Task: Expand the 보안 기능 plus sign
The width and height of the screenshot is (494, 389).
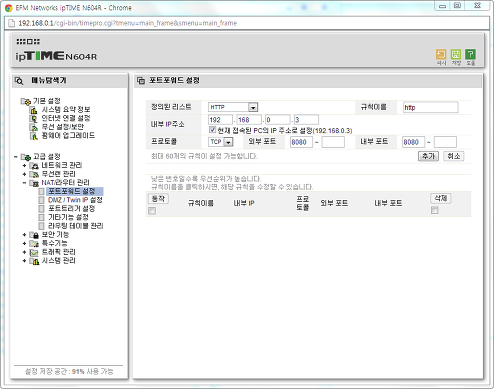Action: 24,235
